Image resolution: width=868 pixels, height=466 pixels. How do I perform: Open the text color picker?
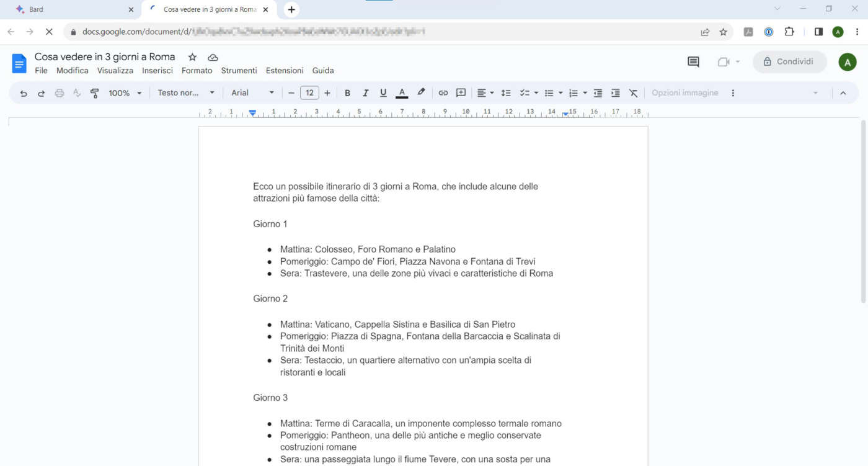coord(402,93)
